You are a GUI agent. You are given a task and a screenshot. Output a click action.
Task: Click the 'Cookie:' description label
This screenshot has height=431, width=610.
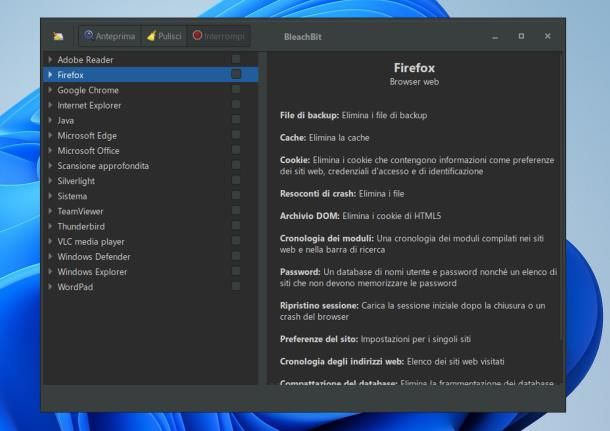coord(294,160)
